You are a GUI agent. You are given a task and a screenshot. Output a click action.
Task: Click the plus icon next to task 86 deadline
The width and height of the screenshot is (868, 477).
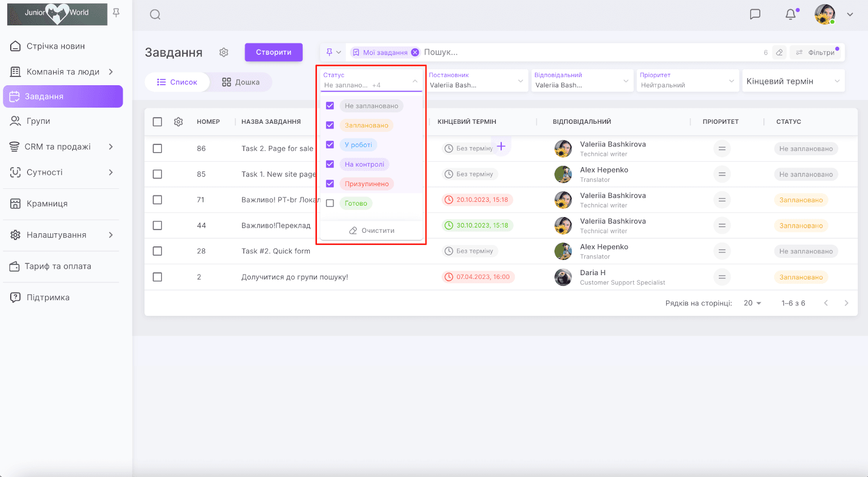click(x=501, y=147)
